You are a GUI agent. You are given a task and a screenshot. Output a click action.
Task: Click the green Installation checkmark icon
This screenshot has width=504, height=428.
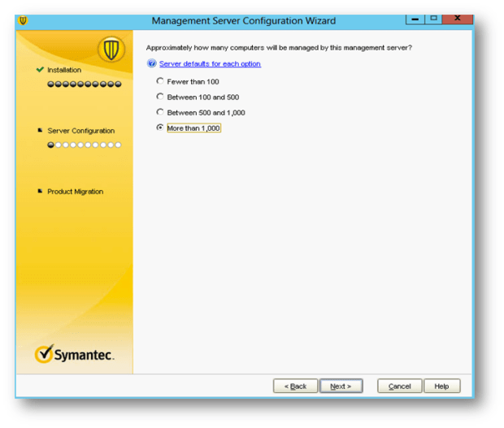coord(40,70)
